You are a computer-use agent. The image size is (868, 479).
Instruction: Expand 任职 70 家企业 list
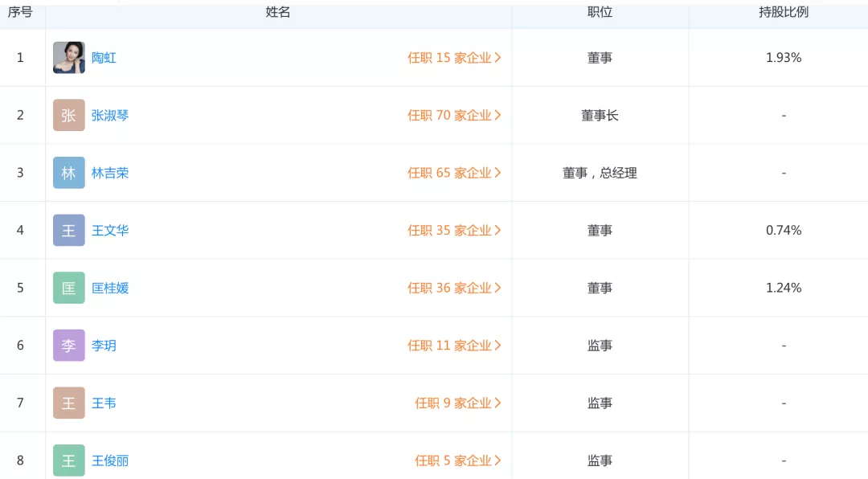pos(454,115)
